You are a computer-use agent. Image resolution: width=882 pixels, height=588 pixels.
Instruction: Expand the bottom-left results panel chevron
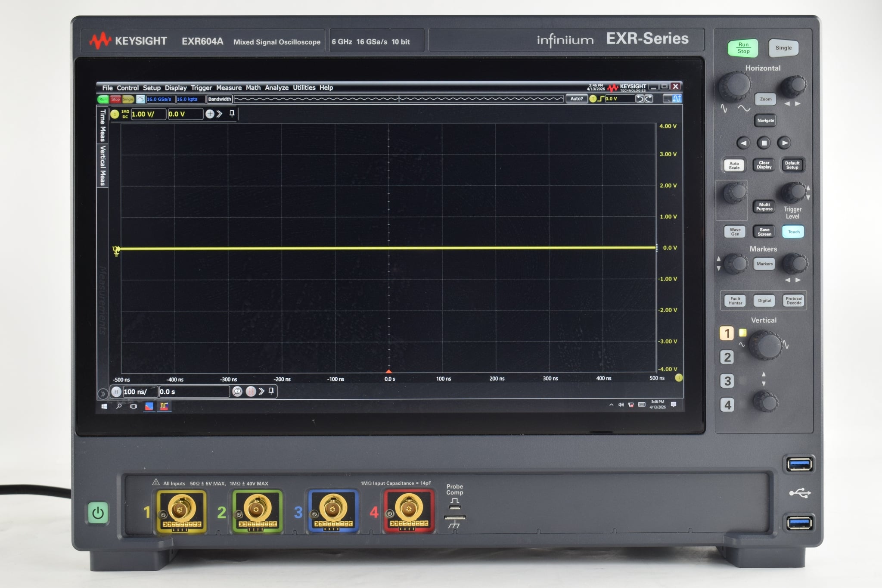pos(102,393)
